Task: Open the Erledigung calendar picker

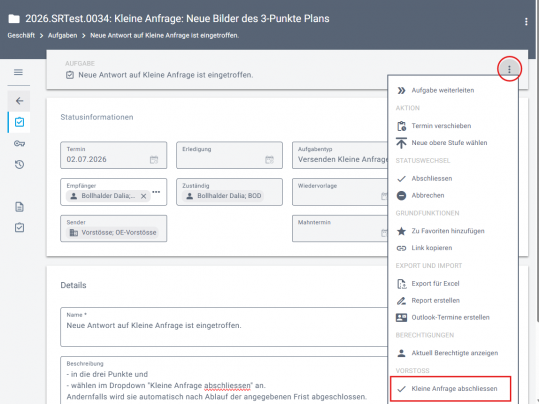Action: point(269,160)
